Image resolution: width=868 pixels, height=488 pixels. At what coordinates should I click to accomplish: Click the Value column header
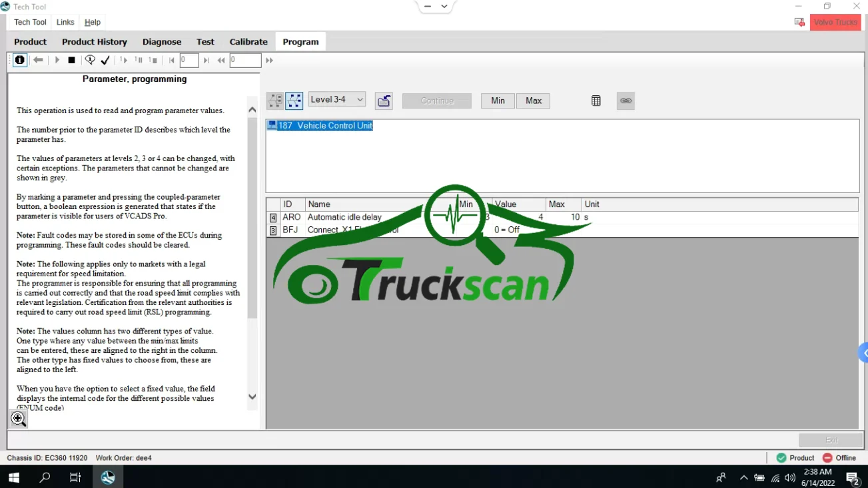point(519,204)
